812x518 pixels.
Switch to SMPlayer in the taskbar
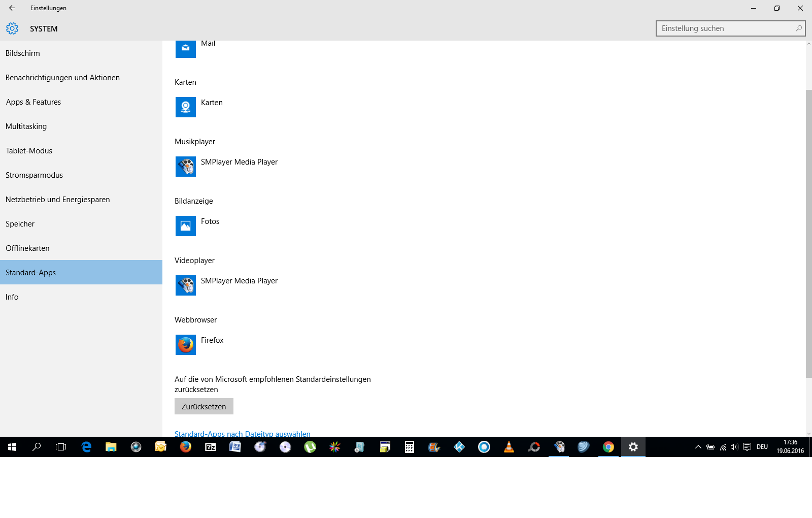[559, 447]
